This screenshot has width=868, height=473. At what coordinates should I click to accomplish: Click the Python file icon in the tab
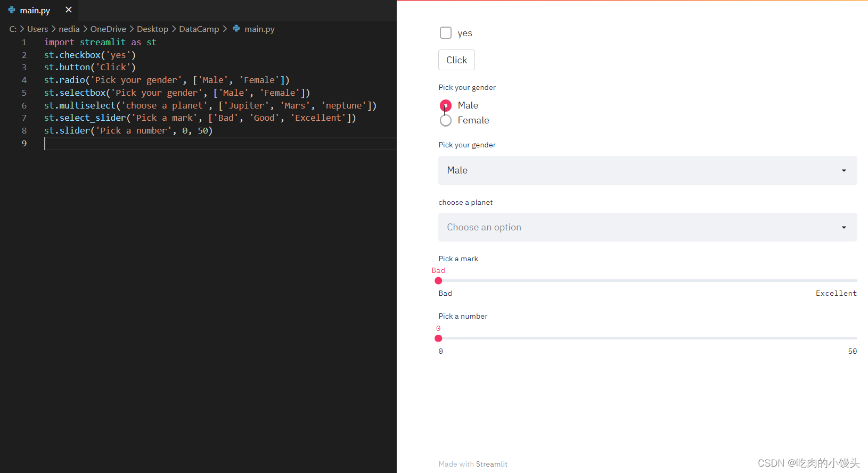click(12, 10)
